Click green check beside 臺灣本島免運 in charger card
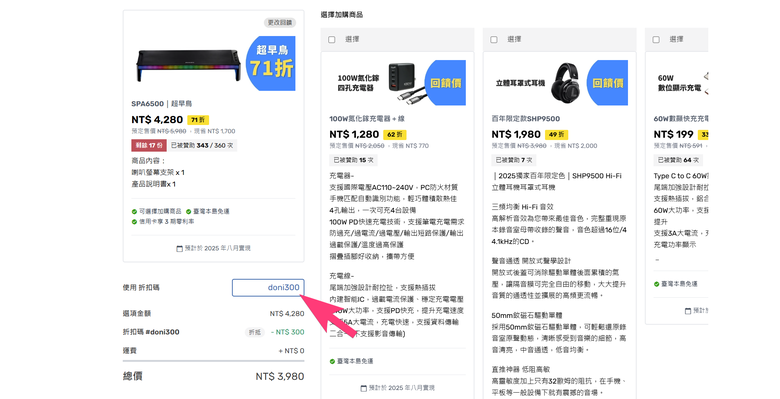 coord(332,361)
